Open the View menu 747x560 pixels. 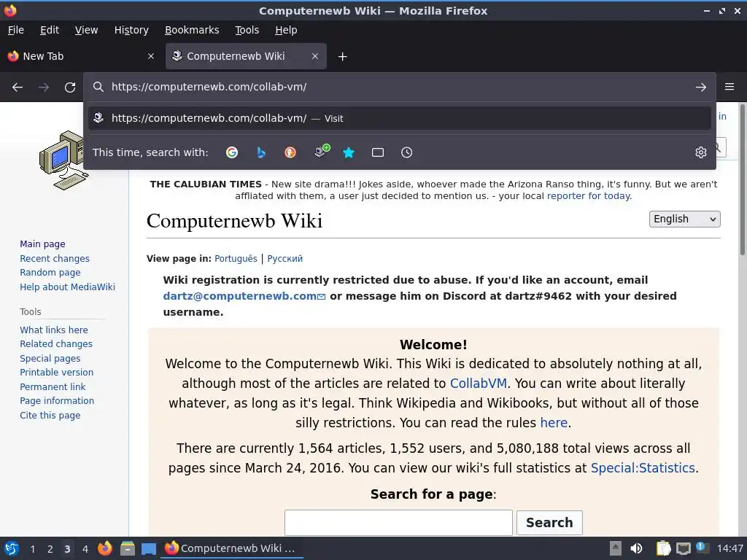click(x=86, y=30)
